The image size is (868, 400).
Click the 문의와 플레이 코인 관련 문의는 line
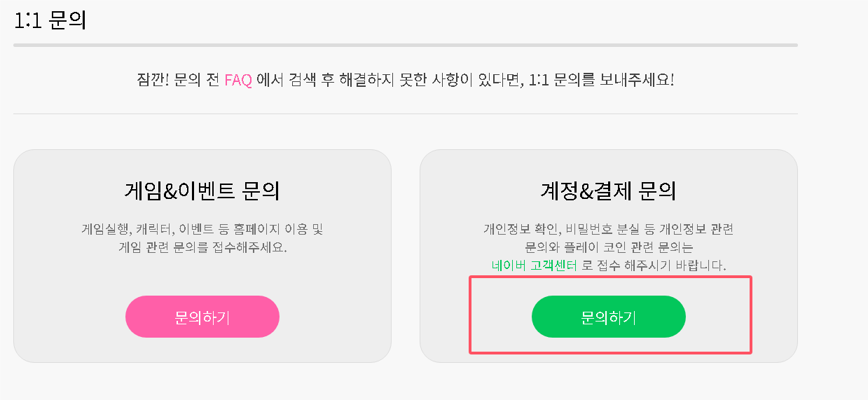click(608, 247)
